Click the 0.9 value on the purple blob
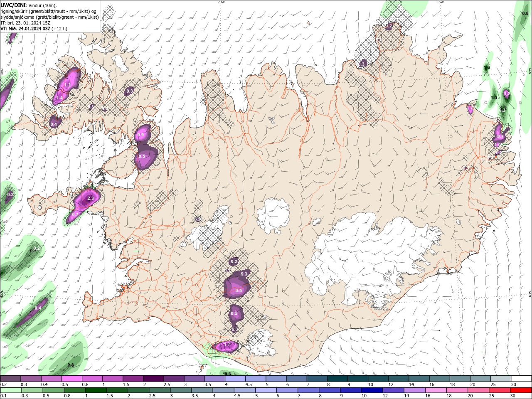 (140, 135)
